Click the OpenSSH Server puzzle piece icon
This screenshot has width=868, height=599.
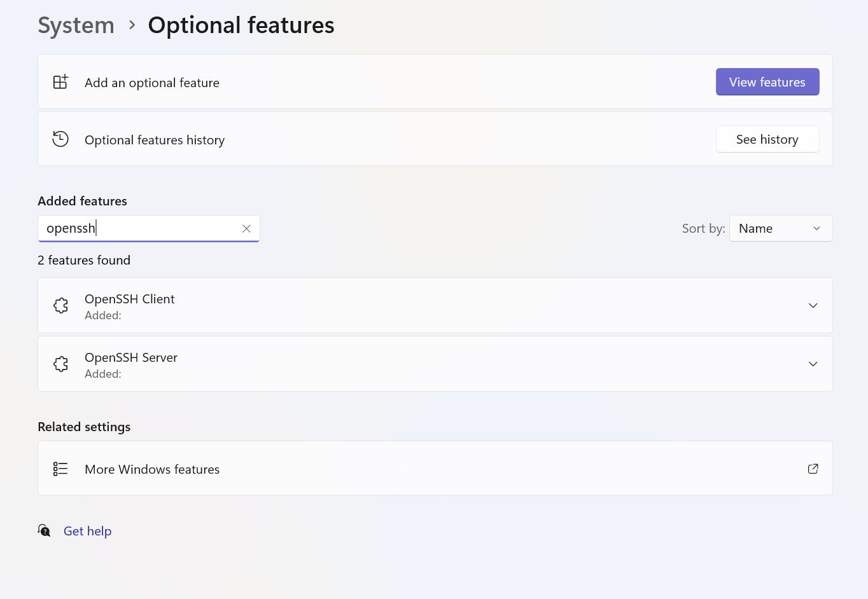61,364
